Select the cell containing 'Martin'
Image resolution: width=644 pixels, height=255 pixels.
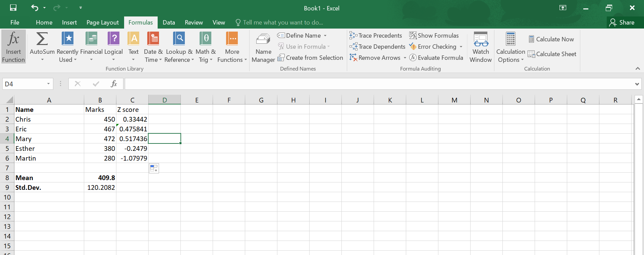(x=49, y=158)
